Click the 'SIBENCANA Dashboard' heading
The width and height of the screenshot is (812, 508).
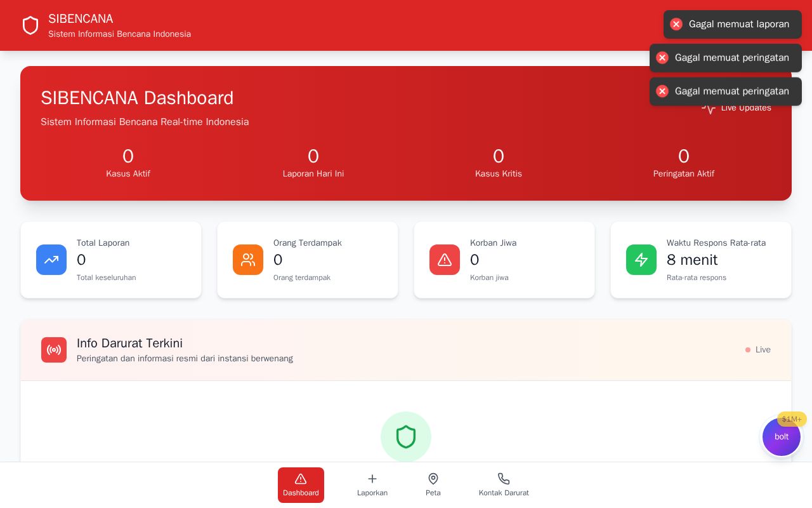[137, 98]
